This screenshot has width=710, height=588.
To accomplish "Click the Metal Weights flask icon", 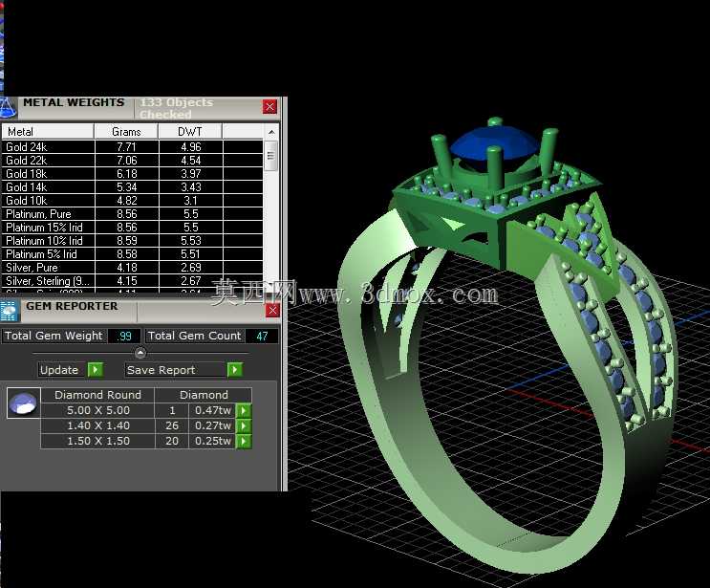I will [x=8, y=108].
